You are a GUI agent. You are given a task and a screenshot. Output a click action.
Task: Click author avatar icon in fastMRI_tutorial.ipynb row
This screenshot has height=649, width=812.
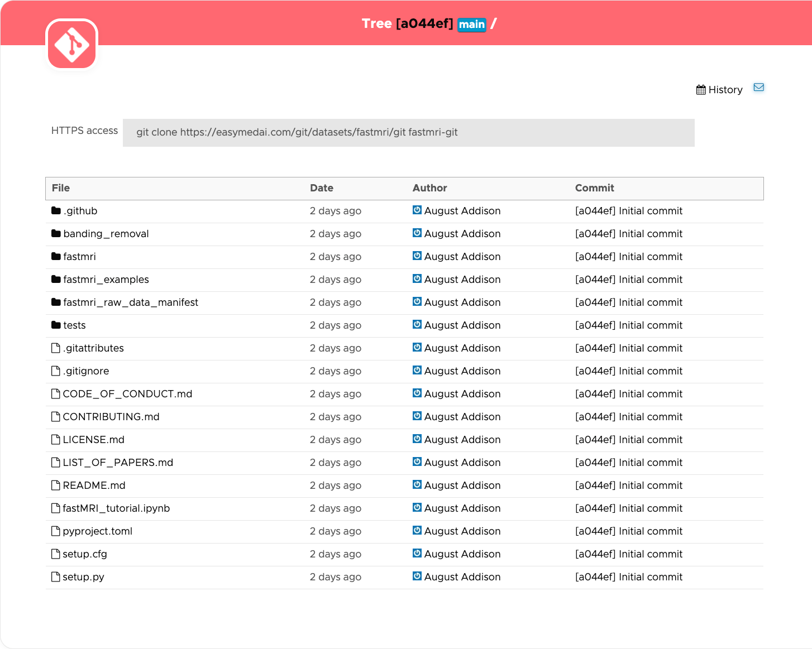[x=417, y=507]
